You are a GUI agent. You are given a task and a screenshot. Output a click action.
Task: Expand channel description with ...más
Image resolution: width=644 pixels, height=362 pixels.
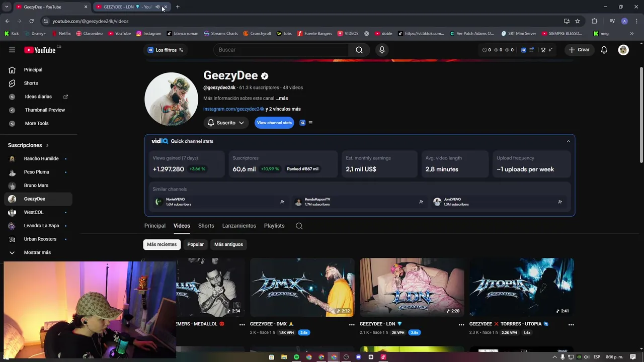pyautogui.click(x=282, y=99)
